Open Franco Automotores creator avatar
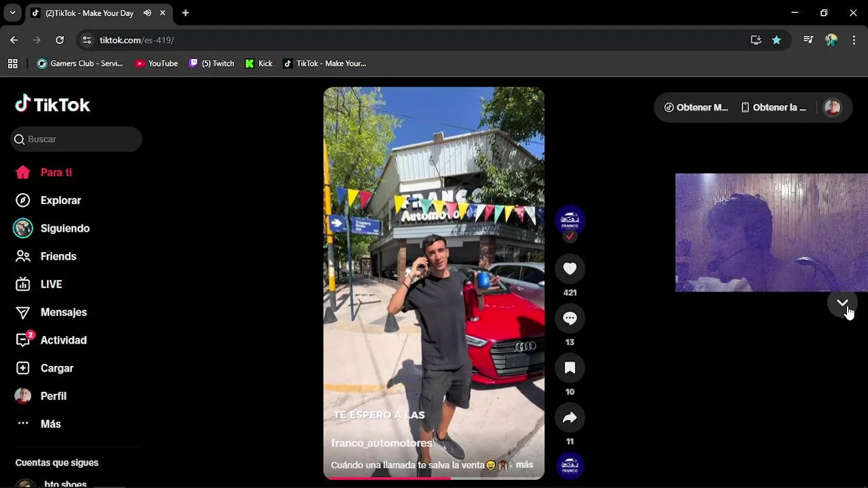Image resolution: width=868 pixels, height=488 pixels. (x=570, y=219)
